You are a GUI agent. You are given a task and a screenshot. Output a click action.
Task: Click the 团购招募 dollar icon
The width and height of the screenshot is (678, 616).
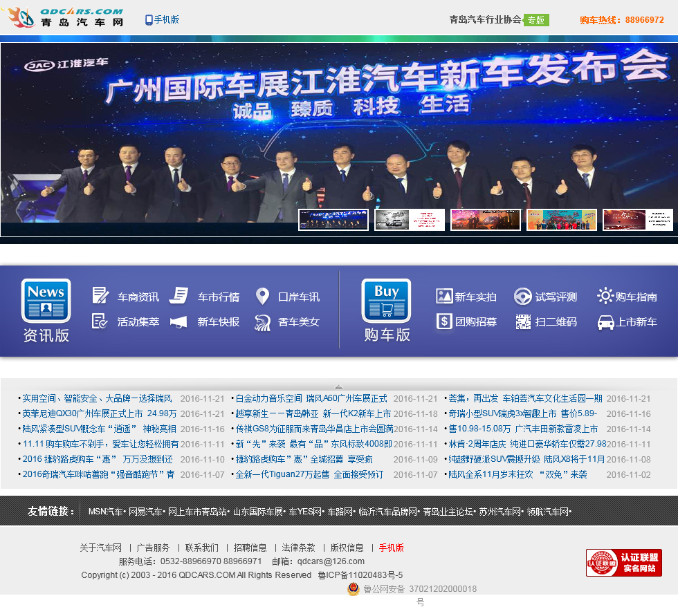click(x=444, y=321)
